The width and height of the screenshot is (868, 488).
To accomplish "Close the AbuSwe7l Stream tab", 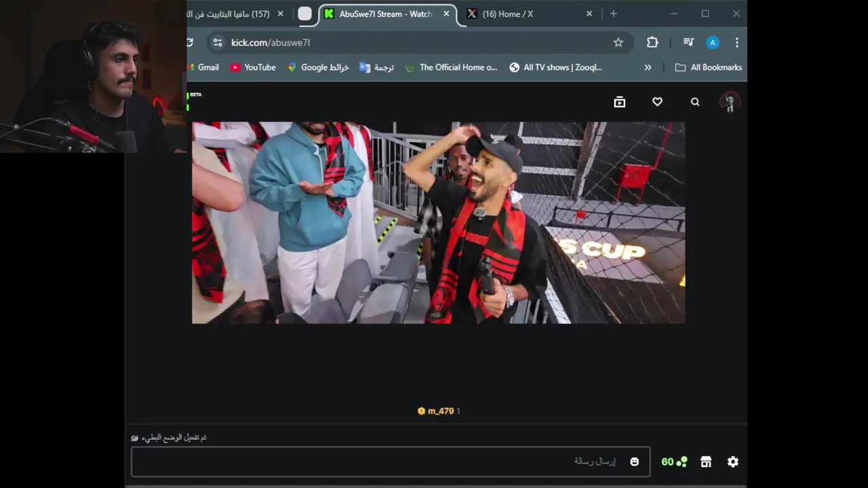I will (x=446, y=14).
